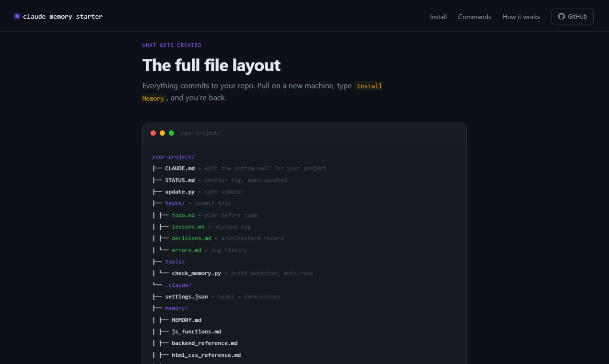
Task: Click the .claude/ folder entry
Action: point(178,285)
